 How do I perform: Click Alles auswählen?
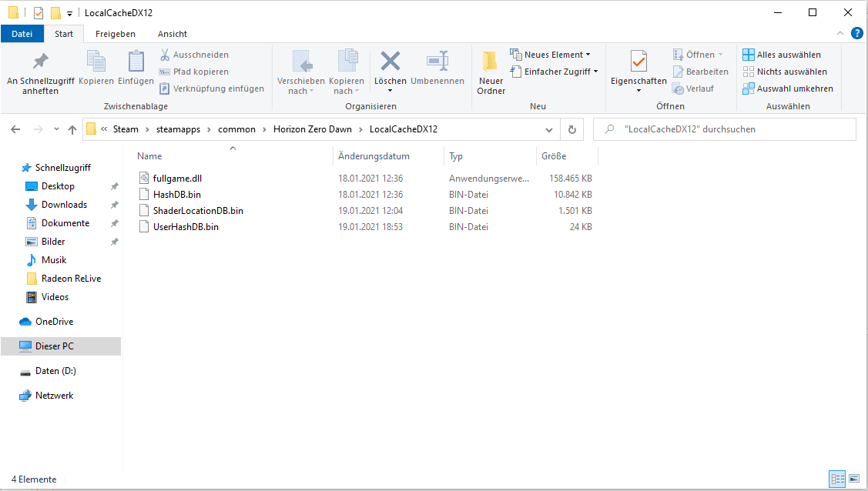pos(782,55)
